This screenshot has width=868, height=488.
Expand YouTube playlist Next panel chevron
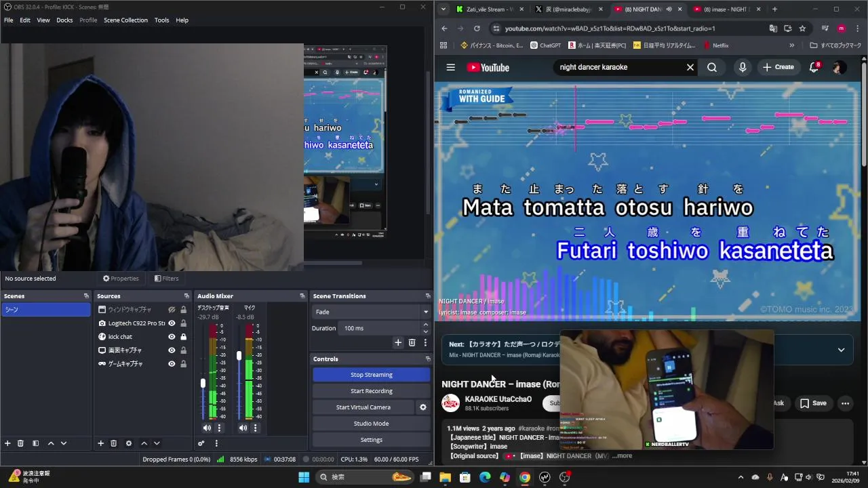(x=841, y=350)
